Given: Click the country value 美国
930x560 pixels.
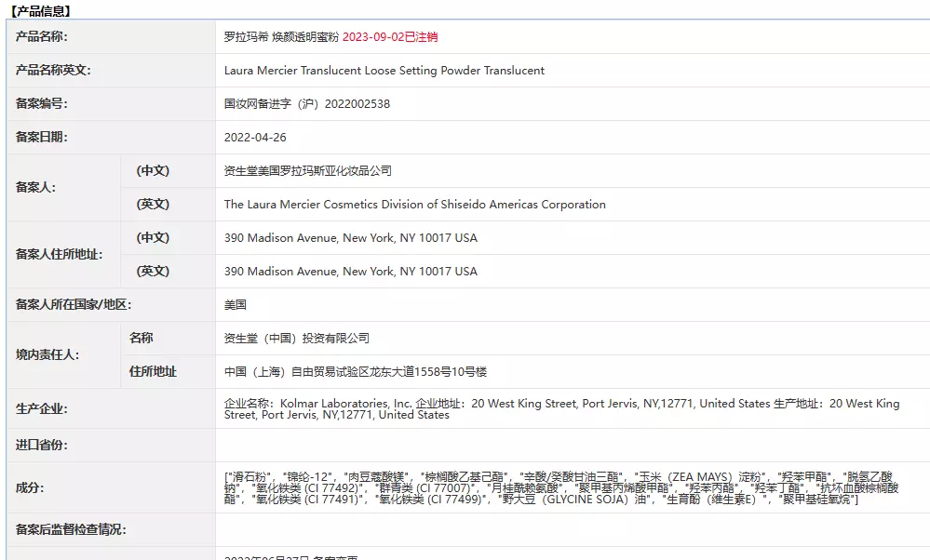Looking at the screenshot, I should tap(236, 304).
